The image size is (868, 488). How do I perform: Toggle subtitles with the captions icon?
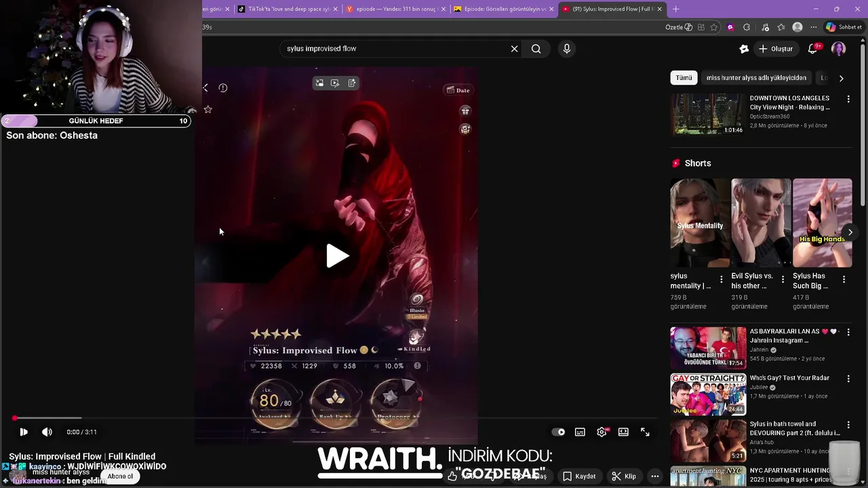[580, 432]
